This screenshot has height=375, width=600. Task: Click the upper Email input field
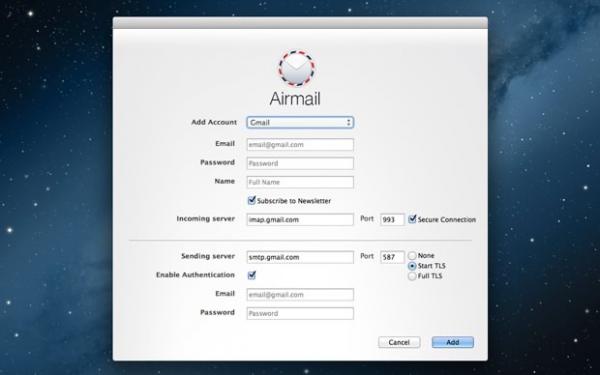pos(300,145)
